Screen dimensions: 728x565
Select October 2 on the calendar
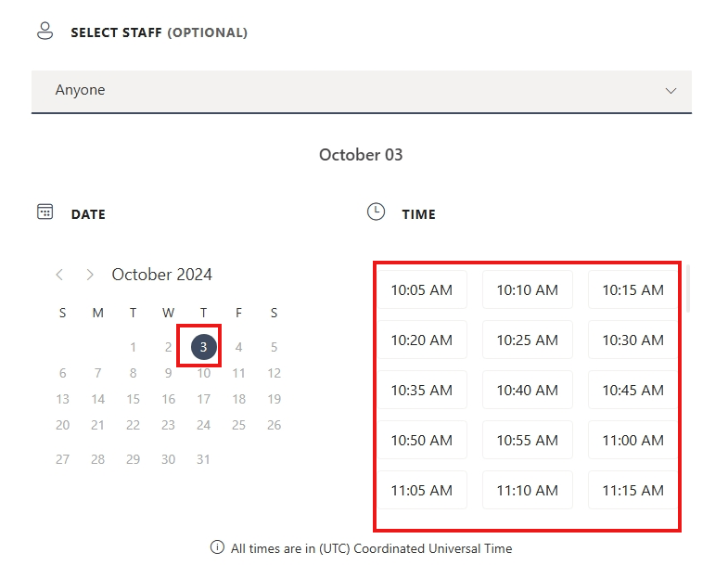click(168, 347)
